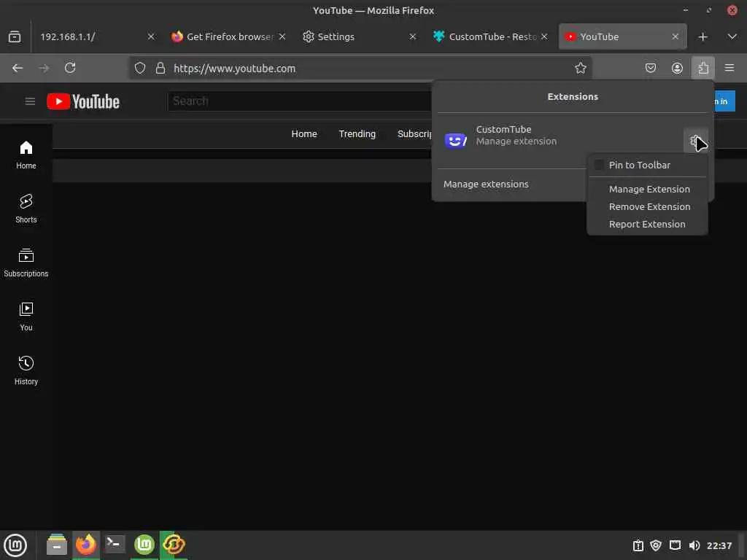Close the 192.168.1.1 tab
The width and height of the screenshot is (747, 560).
151,36
